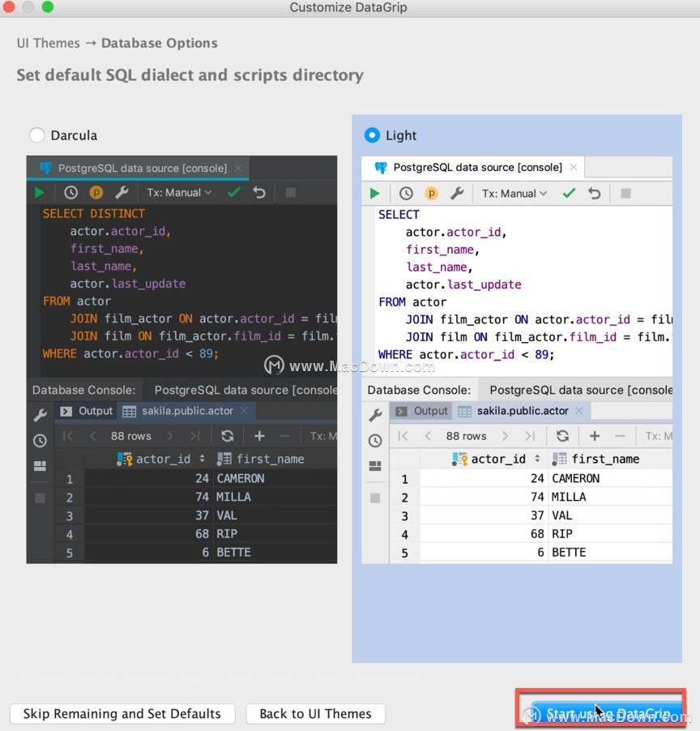Click the green Run icon in Light preview

[x=374, y=194]
